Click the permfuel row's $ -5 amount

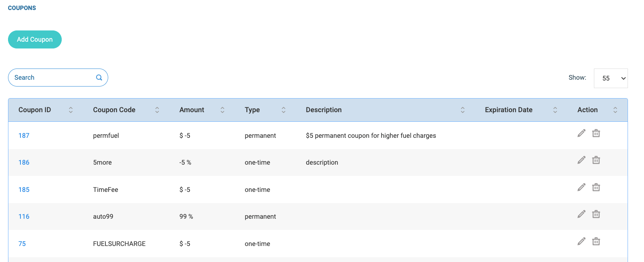coord(185,136)
